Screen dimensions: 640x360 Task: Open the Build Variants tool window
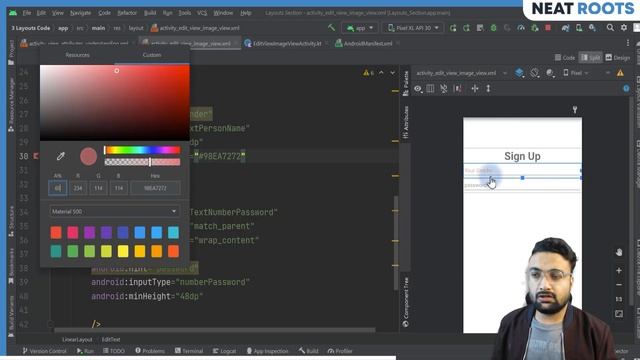(11, 316)
